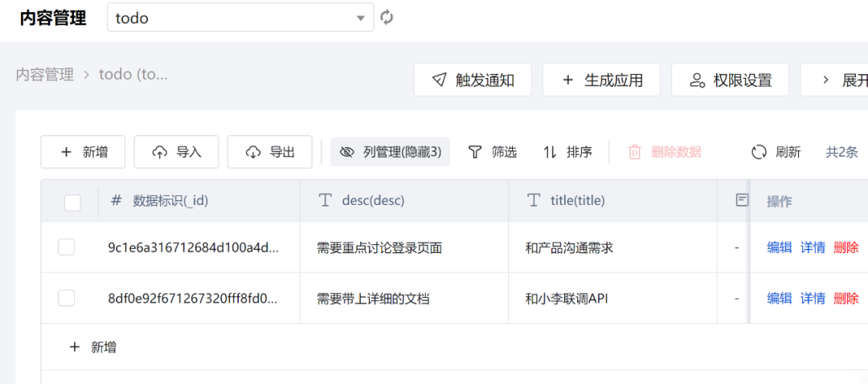
Task: Click the refresh icon beside the todo dropdown
Action: [x=387, y=18]
